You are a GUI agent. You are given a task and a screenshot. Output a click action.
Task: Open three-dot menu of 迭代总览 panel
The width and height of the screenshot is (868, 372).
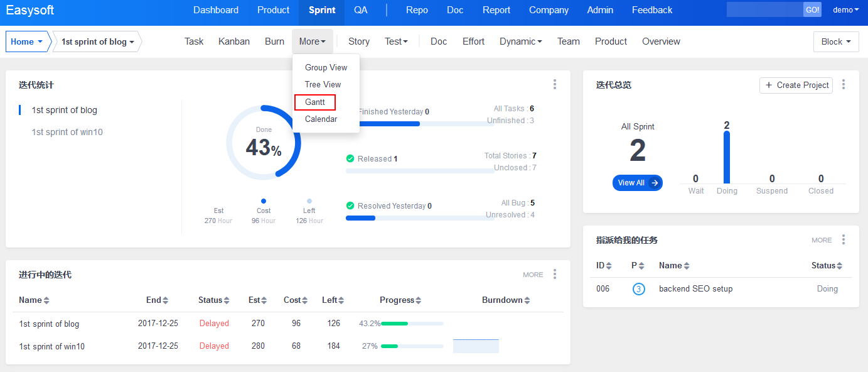(x=844, y=84)
